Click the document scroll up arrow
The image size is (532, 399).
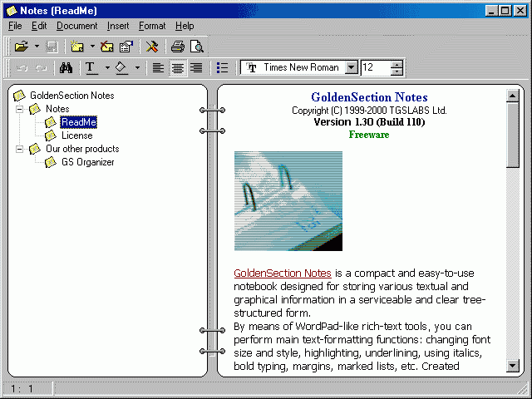[x=513, y=96]
